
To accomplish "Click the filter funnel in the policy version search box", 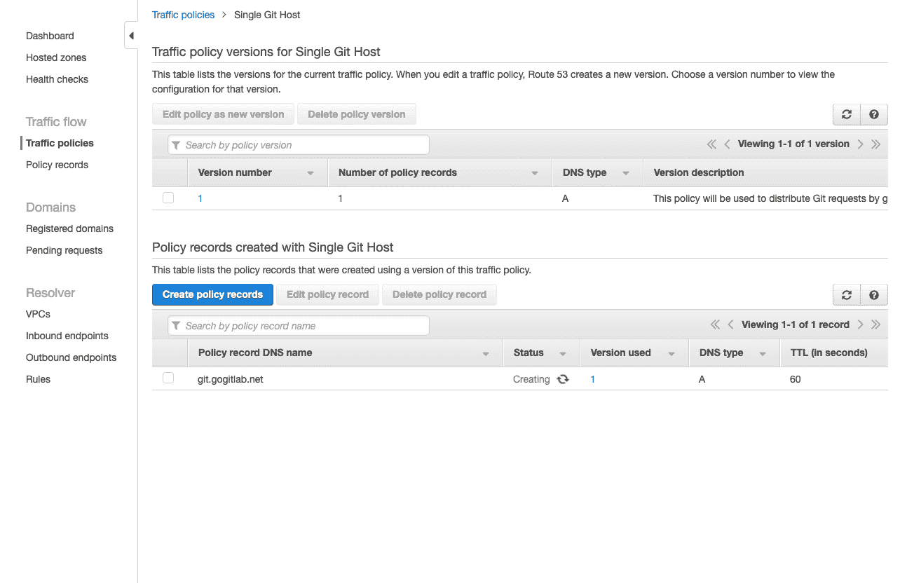I will [x=176, y=144].
